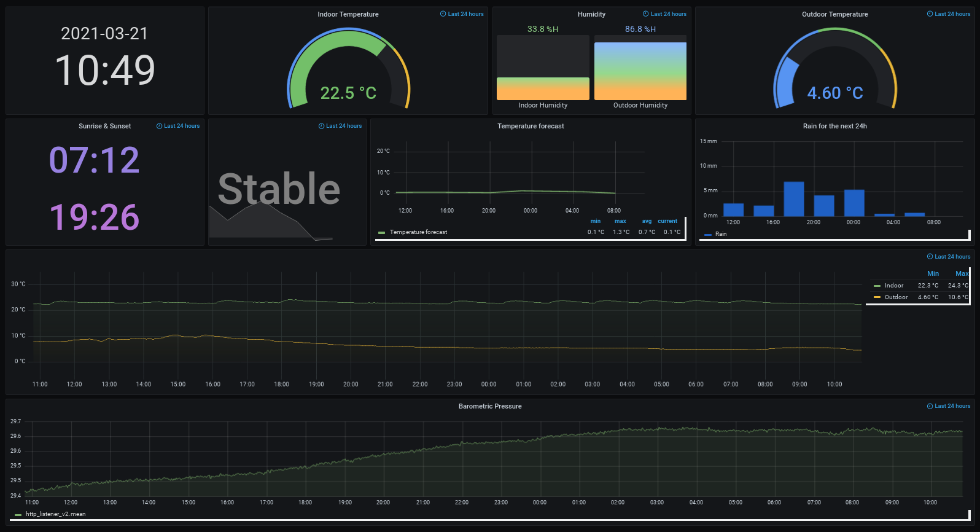Open the Rain for the next 24h title menu
Viewport: 980px width, 532px height.
point(835,126)
